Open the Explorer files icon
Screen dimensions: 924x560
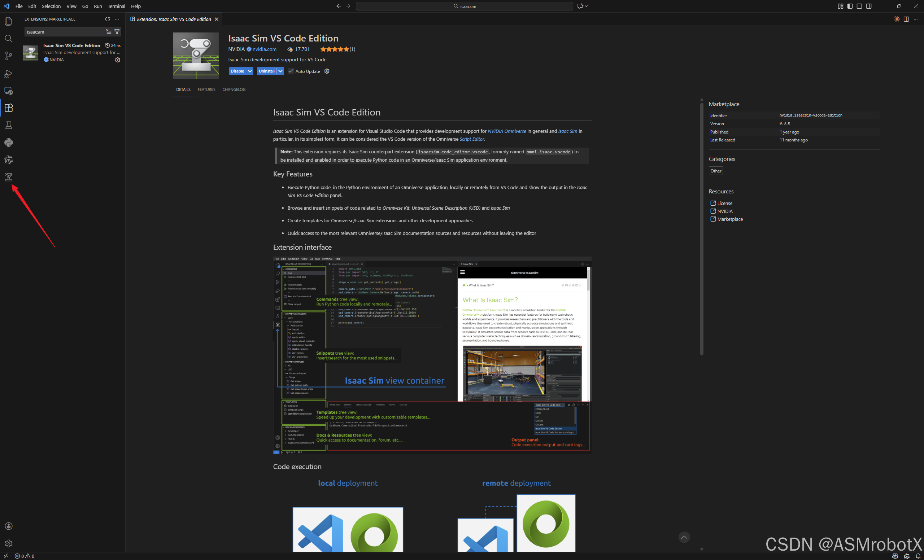pyautogui.click(x=8, y=21)
